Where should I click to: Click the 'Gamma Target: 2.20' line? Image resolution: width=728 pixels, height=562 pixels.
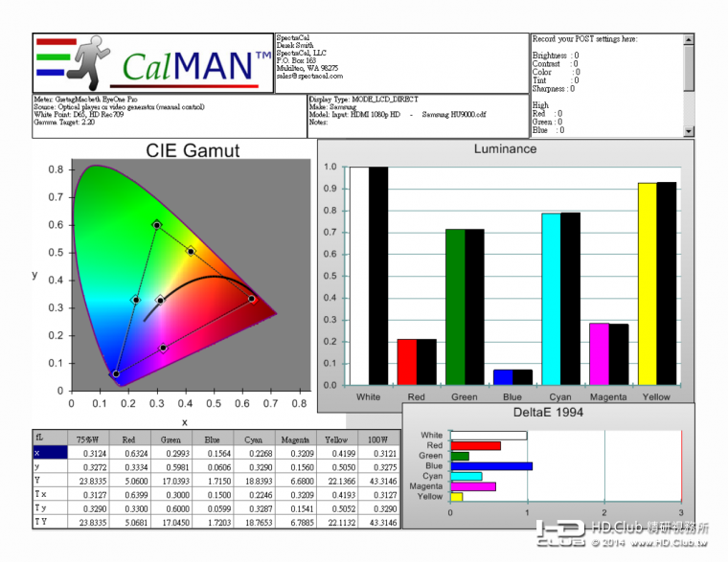tap(64, 122)
